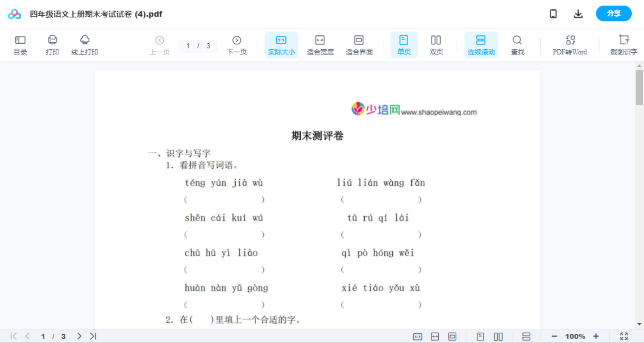Jump to last page in bottom bar
Viewport: 644px width, 343px height.
point(93,336)
